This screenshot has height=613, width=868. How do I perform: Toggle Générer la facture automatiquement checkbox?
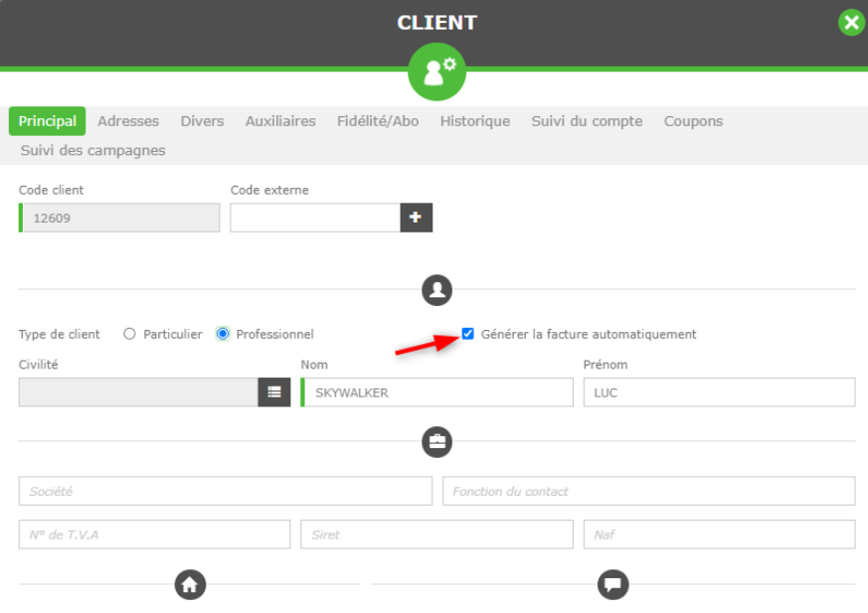click(x=467, y=334)
